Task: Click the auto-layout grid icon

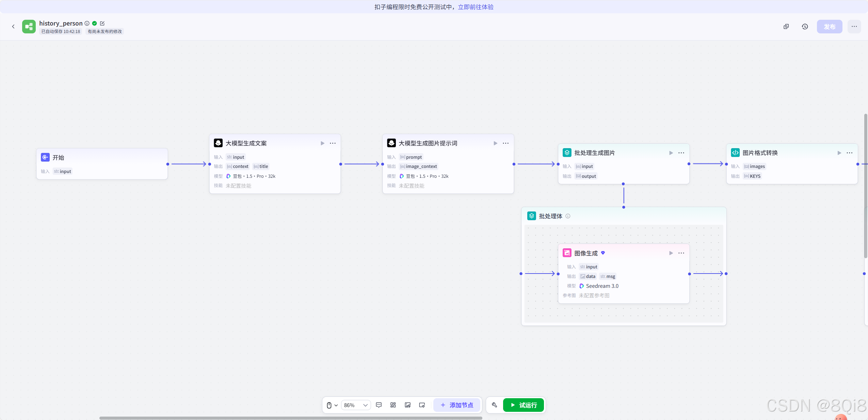Action: [x=393, y=405]
